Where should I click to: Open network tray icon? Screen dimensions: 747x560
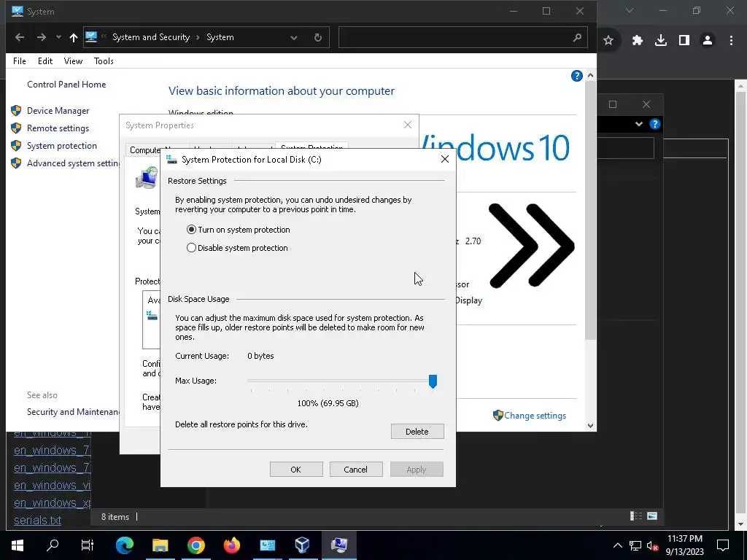coord(635,545)
